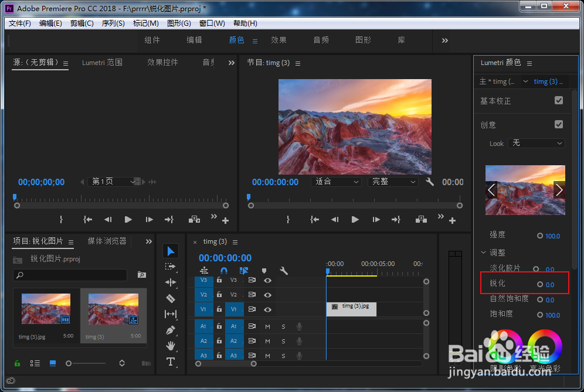
Task: Show hidden Project panel tabs overflow
Action: click(148, 241)
